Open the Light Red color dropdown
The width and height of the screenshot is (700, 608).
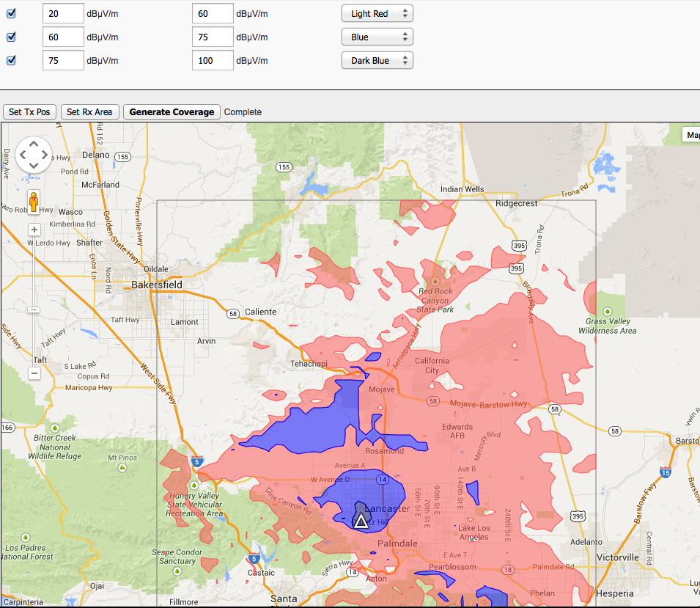[377, 13]
